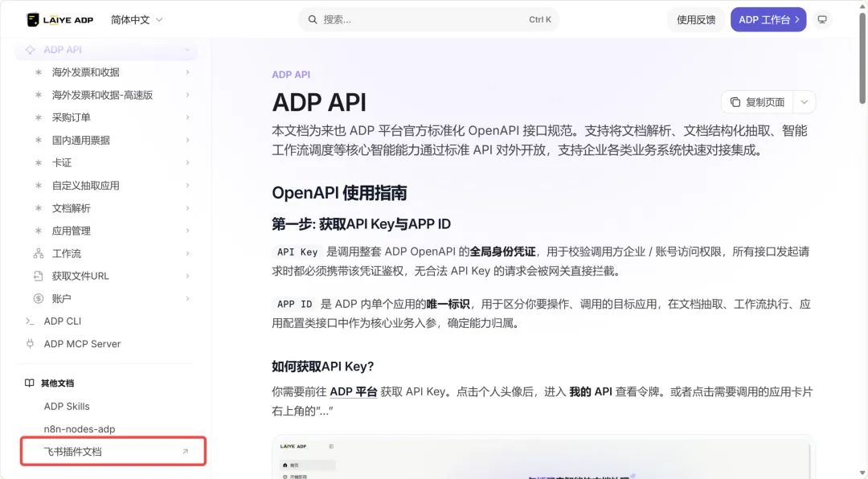Click the 第一步: 获取API Key与APP ID heading
The height and width of the screenshot is (479, 868).
pyautogui.click(x=362, y=224)
